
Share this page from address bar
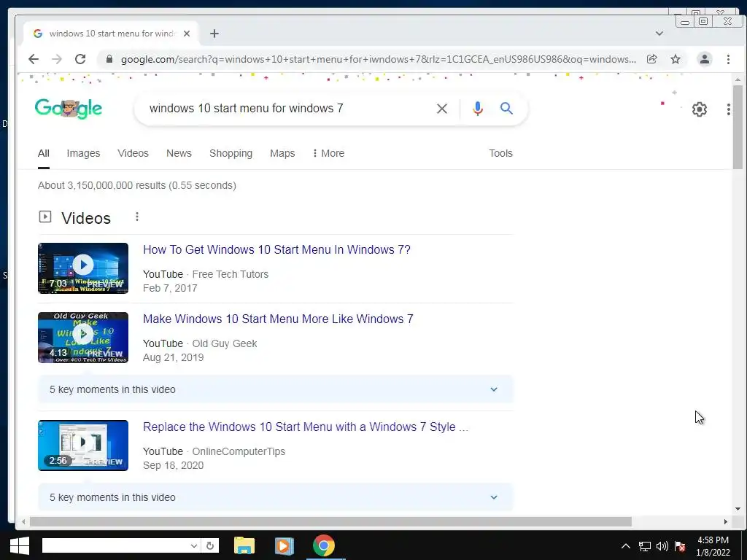tap(651, 59)
